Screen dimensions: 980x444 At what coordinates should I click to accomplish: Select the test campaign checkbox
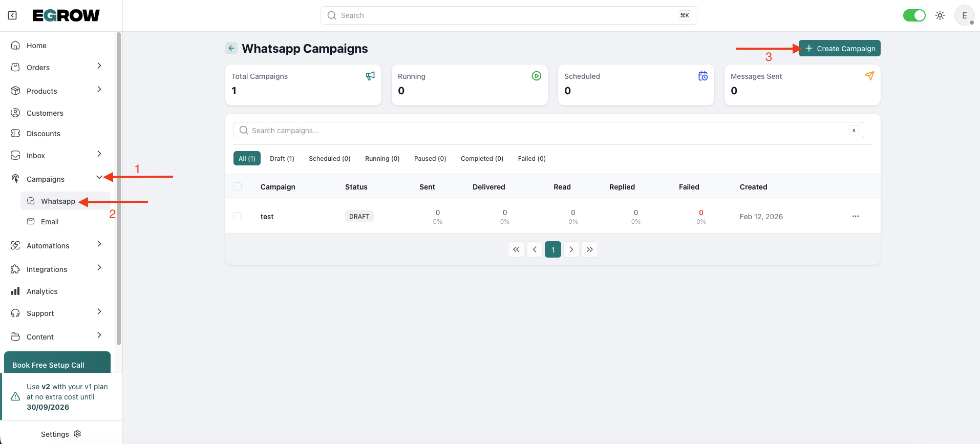point(238,216)
